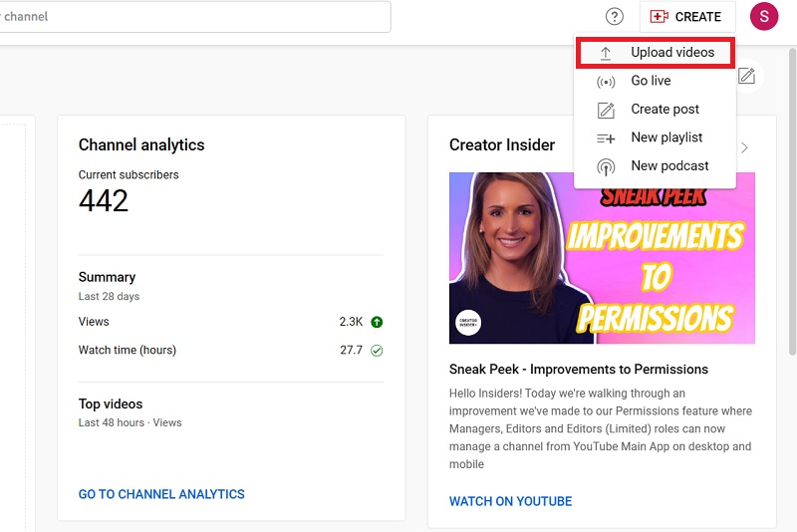This screenshot has height=532, width=797.
Task: Click the upload arrow icon
Action: [606, 53]
